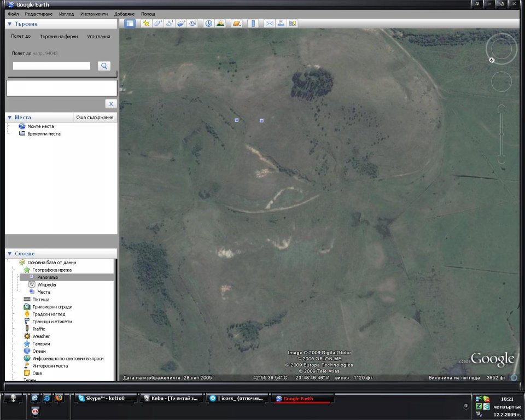Open the Инструменти menu
Viewport: 525px width, 420px height.
[x=94, y=14]
